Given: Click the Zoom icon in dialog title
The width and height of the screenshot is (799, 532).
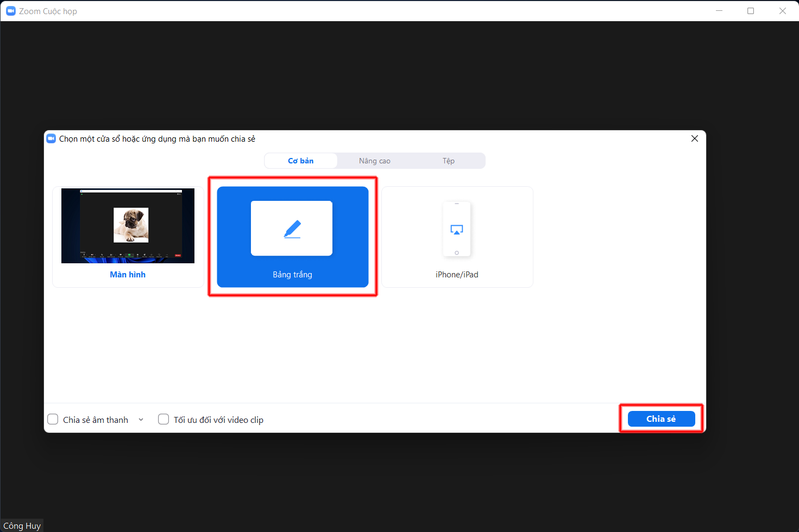Looking at the screenshot, I should pyautogui.click(x=51, y=138).
